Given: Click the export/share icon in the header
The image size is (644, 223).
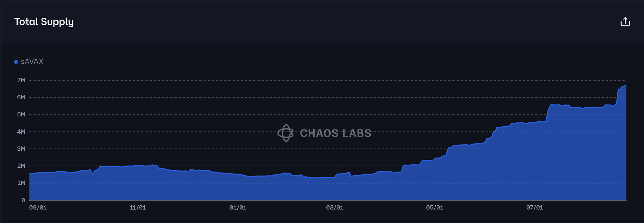Looking at the screenshot, I should 625,22.
